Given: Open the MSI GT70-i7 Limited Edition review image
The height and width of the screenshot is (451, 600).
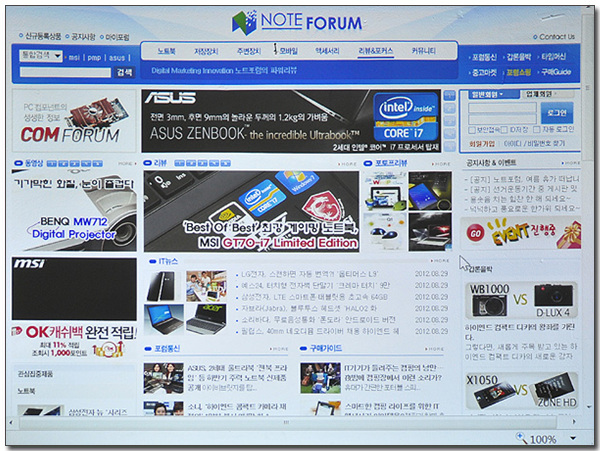Looking at the screenshot, I should click(251, 211).
